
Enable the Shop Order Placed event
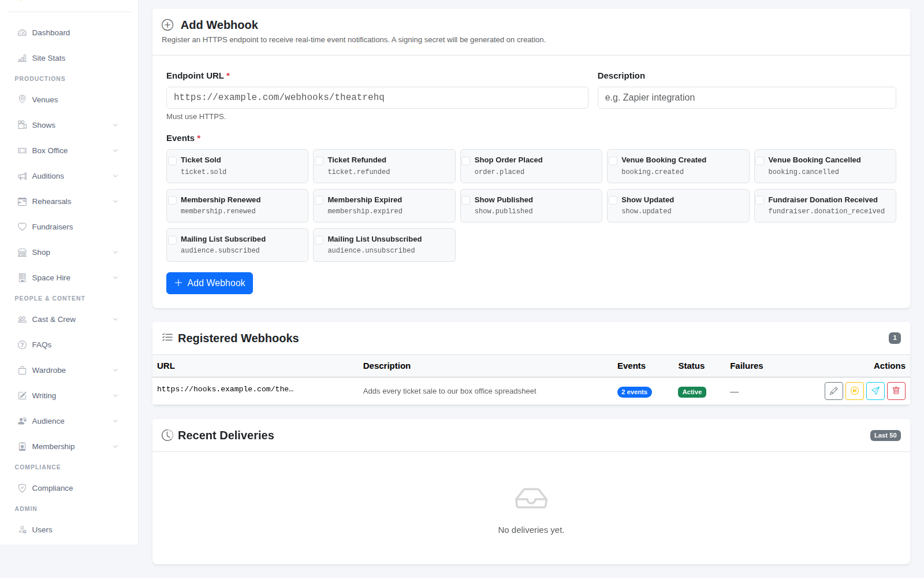click(x=466, y=161)
